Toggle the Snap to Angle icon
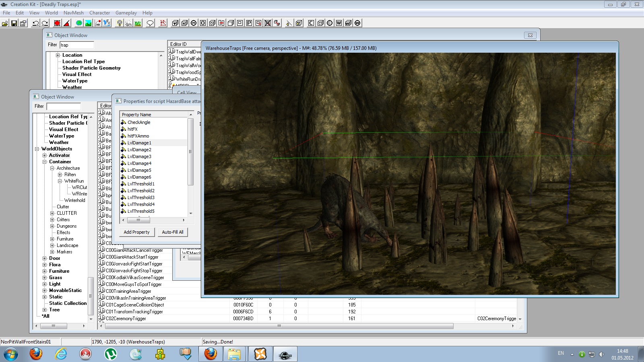644x362 pixels. point(67,23)
